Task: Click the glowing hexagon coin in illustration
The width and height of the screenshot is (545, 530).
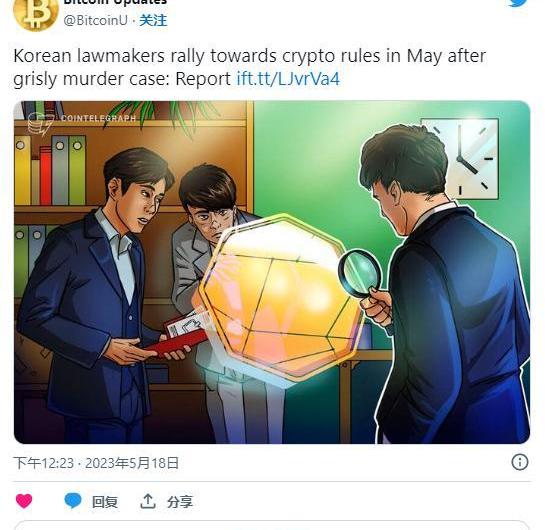Action: pyautogui.click(x=278, y=297)
